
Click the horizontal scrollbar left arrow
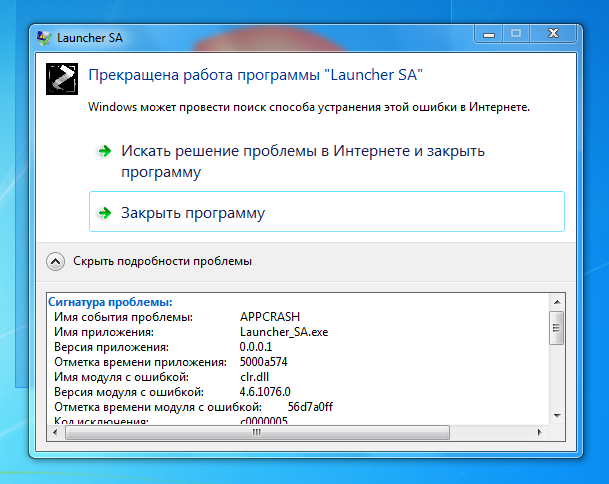point(55,432)
